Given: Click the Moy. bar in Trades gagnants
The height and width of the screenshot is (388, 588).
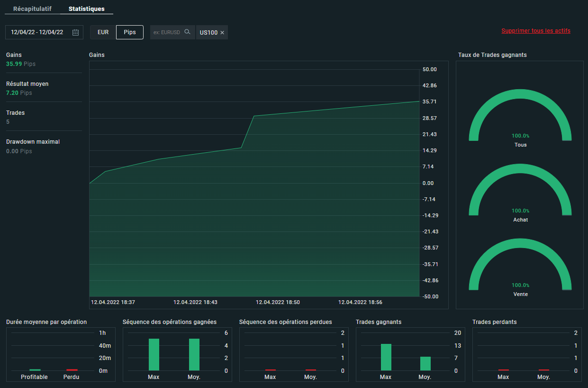Looking at the screenshot, I should [x=425, y=363].
